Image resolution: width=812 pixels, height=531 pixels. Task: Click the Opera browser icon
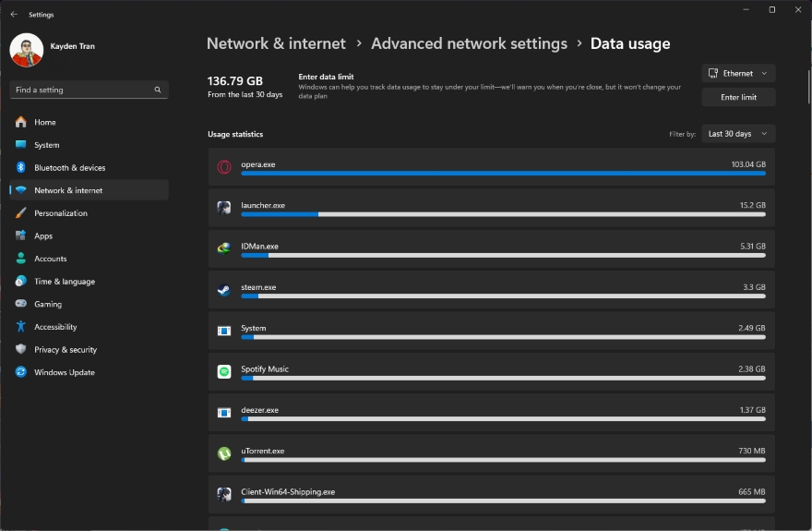click(223, 167)
